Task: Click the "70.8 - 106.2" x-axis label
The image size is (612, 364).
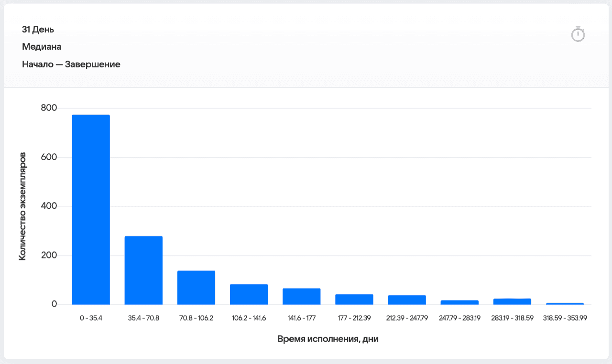Action: coord(196,318)
